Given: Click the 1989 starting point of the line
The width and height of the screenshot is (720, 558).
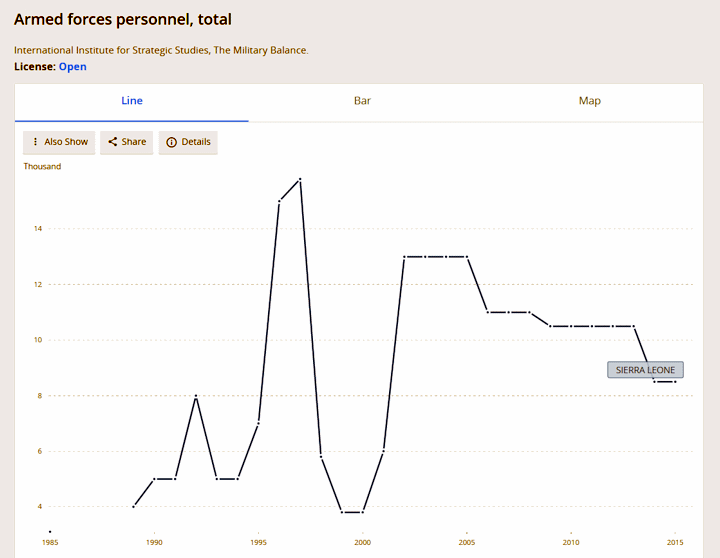Looking at the screenshot, I should (134, 507).
